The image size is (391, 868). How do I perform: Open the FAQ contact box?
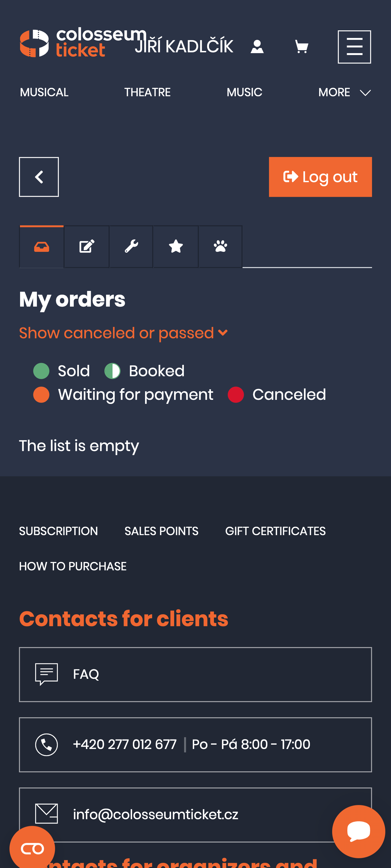coord(195,674)
